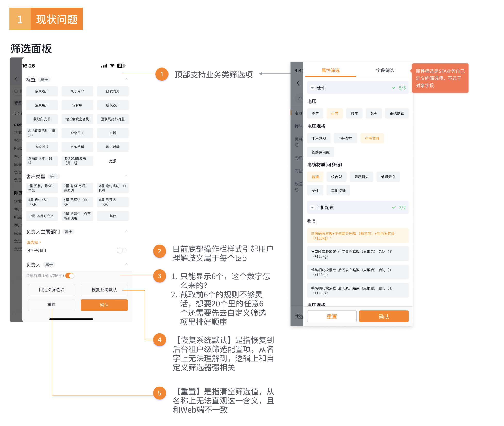504x426 pixels.
Task: Switch to the 属性筛选 tab
Action: (330, 70)
